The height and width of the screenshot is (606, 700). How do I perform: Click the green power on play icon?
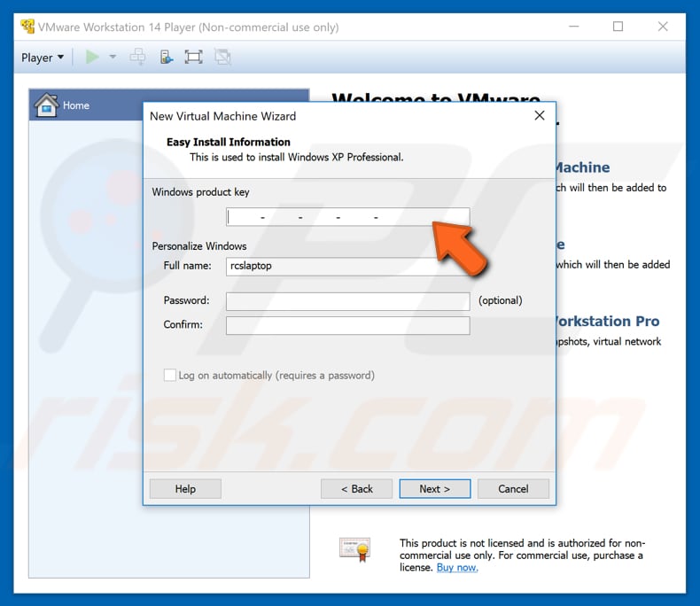(x=92, y=57)
